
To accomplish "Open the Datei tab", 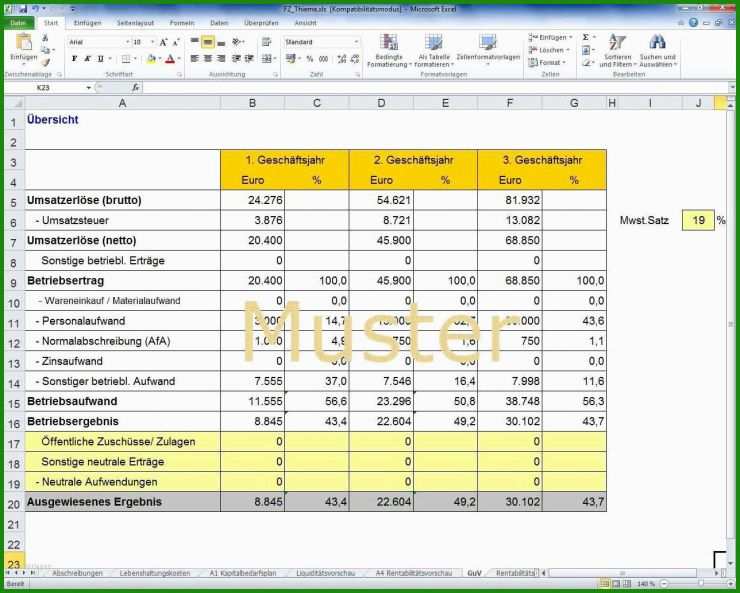I will [19, 23].
